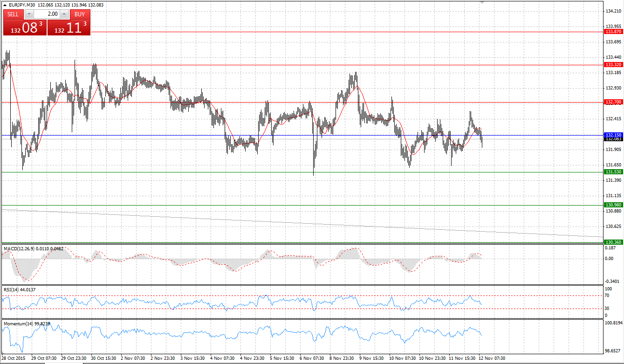The width and height of the screenshot is (624, 364).
Task: Collapse the one-click trading panel arrow
Action: point(5,5)
